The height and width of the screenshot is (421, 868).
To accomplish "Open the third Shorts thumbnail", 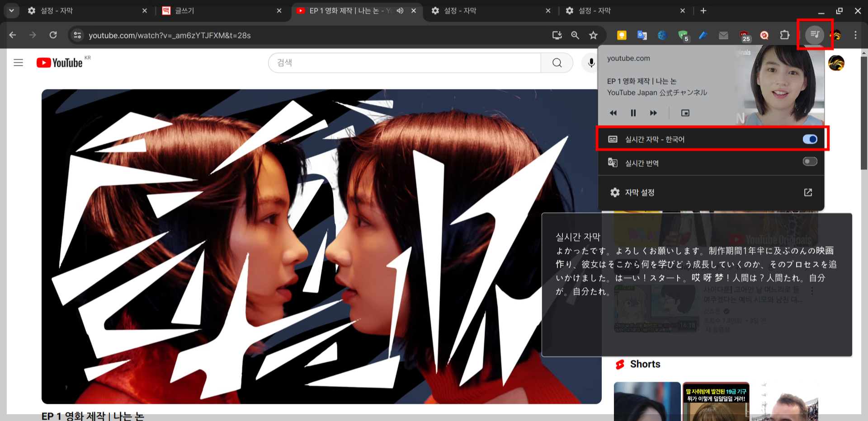I will [785, 402].
